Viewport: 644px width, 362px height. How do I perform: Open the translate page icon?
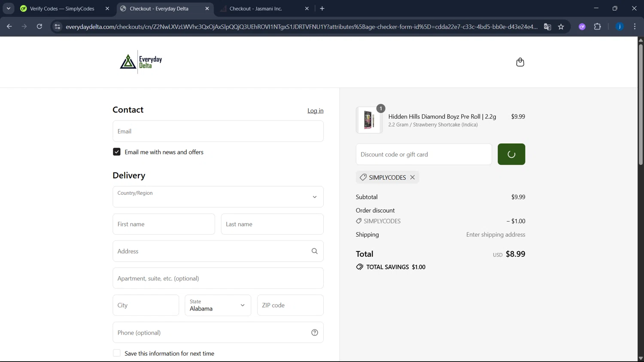click(x=547, y=27)
